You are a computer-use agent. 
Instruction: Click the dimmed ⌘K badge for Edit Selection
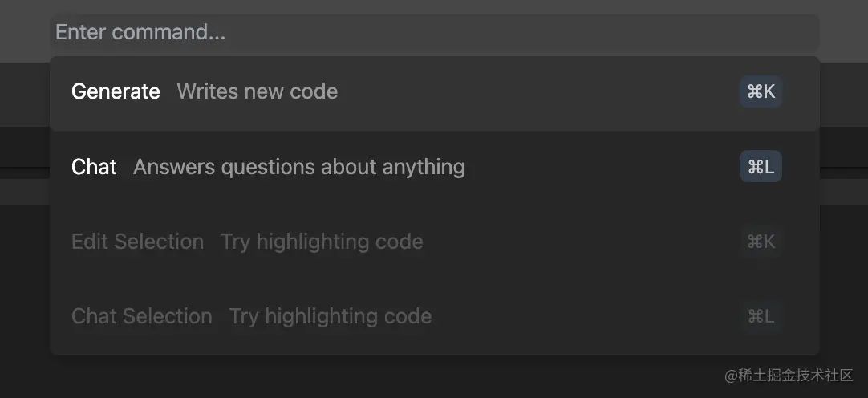pos(761,242)
